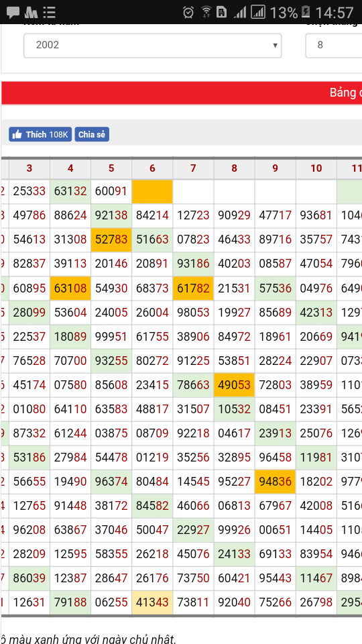The image size is (362, 644).
Task: Click the green cell 93186
Action: 193,264
